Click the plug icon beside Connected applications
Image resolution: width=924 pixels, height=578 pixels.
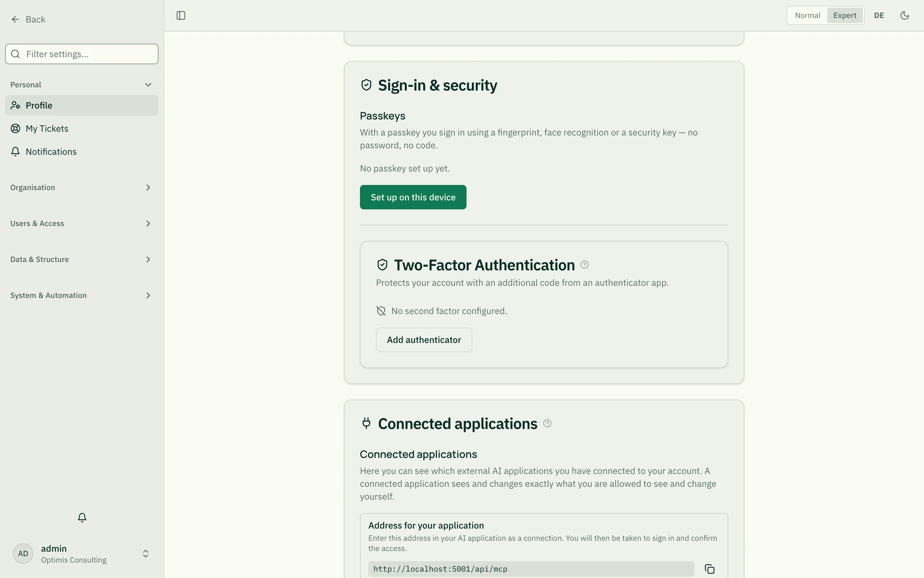click(x=366, y=423)
